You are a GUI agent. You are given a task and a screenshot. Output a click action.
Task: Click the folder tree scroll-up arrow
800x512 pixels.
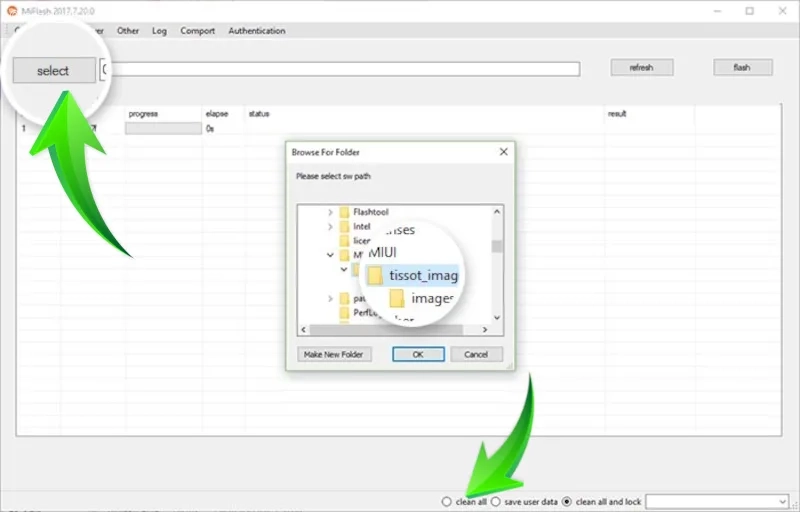497,211
